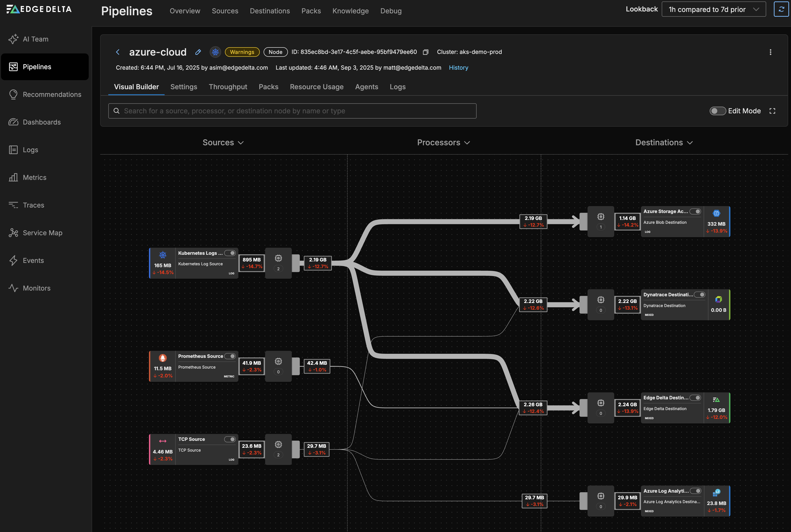Click the Warnings status badge
The image size is (791, 532).
(x=242, y=52)
